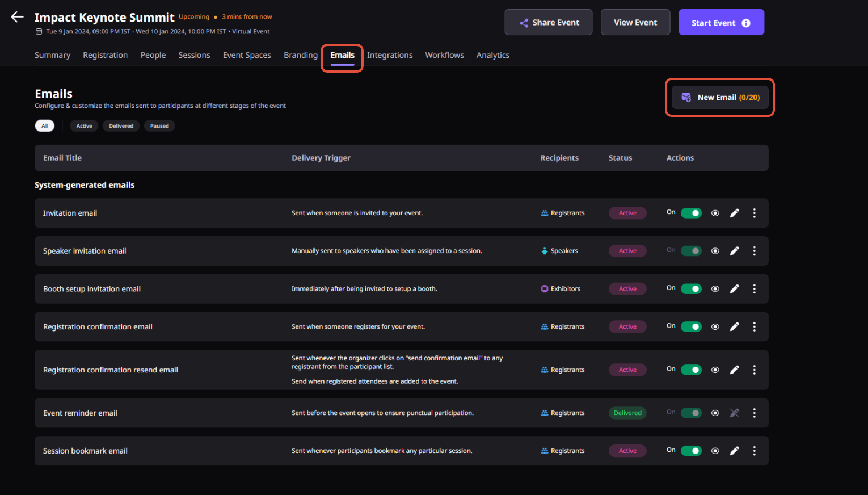This screenshot has height=495, width=868.
Task: Open more options for Session bookmark email
Action: click(x=754, y=451)
